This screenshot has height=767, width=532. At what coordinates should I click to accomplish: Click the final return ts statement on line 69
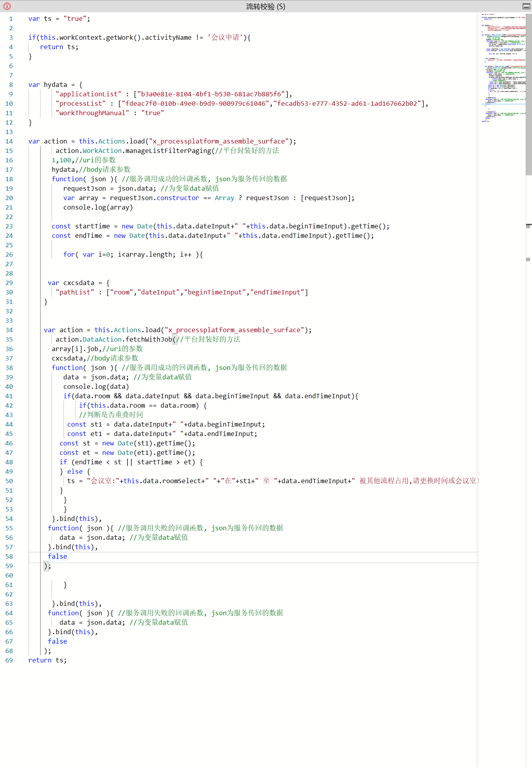47,660
